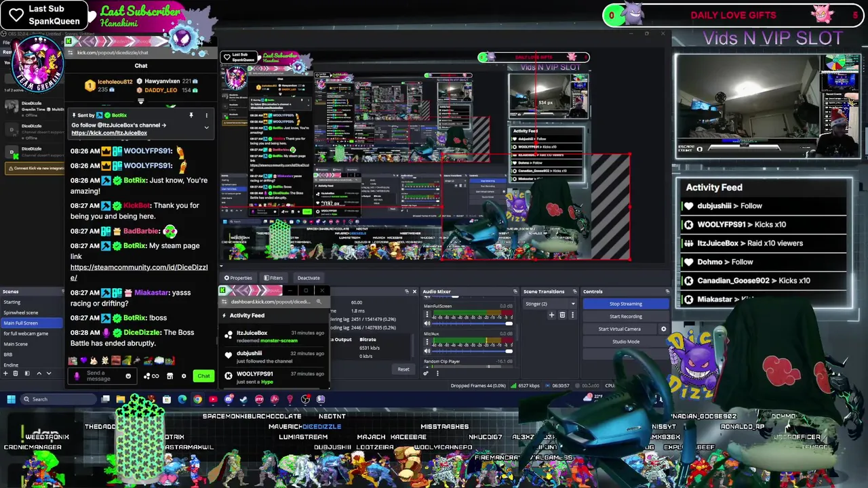The height and width of the screenshot is (488, 868).
Task: Click the green Chat send button
Action: (x=203, y=376)
